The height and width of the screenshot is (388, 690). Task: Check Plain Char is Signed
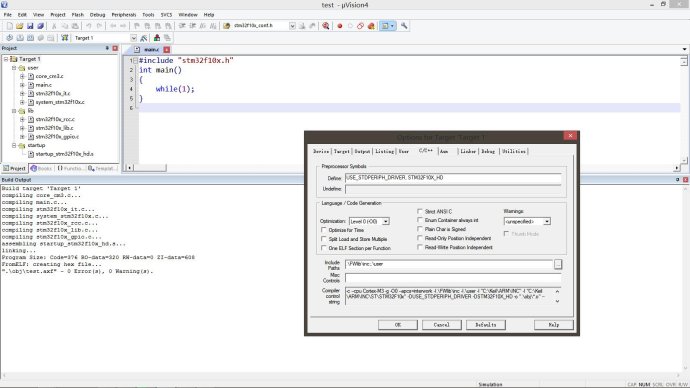420,229
